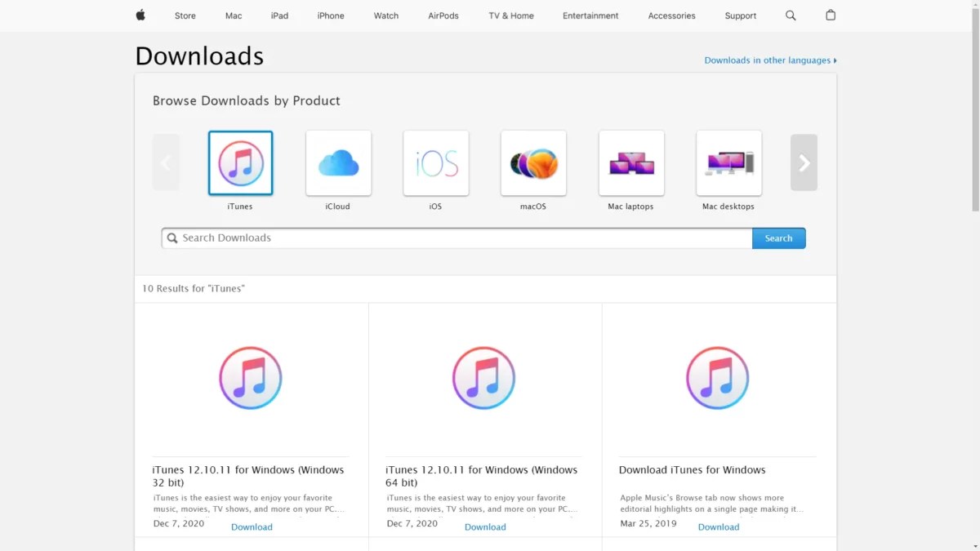Click the Apple logo in the navigation bar
This screenshot has height=551, width=980.
pos(139,15)
